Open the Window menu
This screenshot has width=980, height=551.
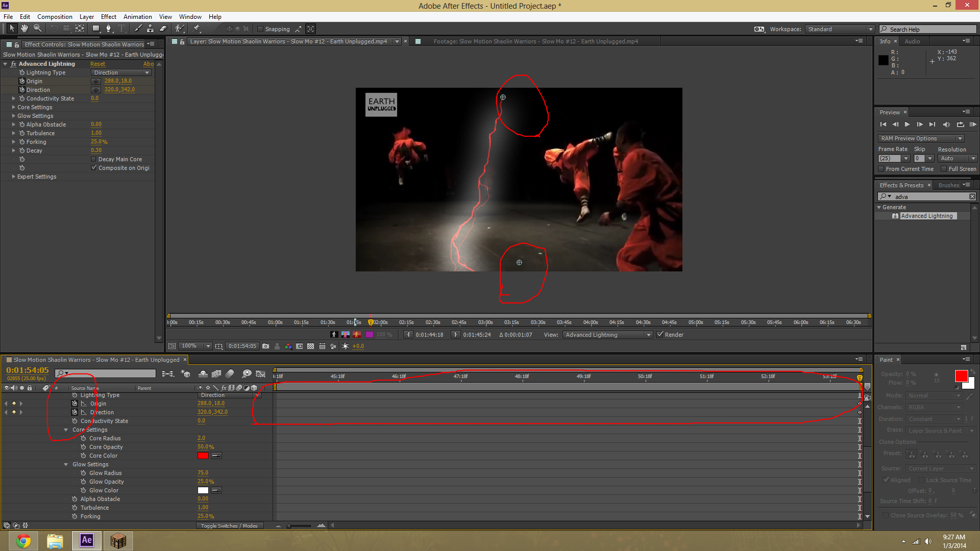tap(190, 17)
